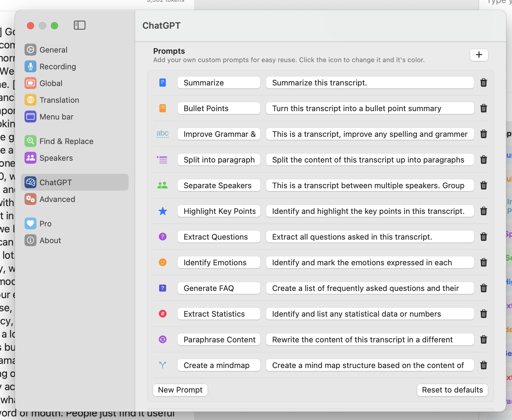This screenshot has height=420, width=512.
Task: Edit the 'Summarize this transcript.' text field
Action: point(370,82)
